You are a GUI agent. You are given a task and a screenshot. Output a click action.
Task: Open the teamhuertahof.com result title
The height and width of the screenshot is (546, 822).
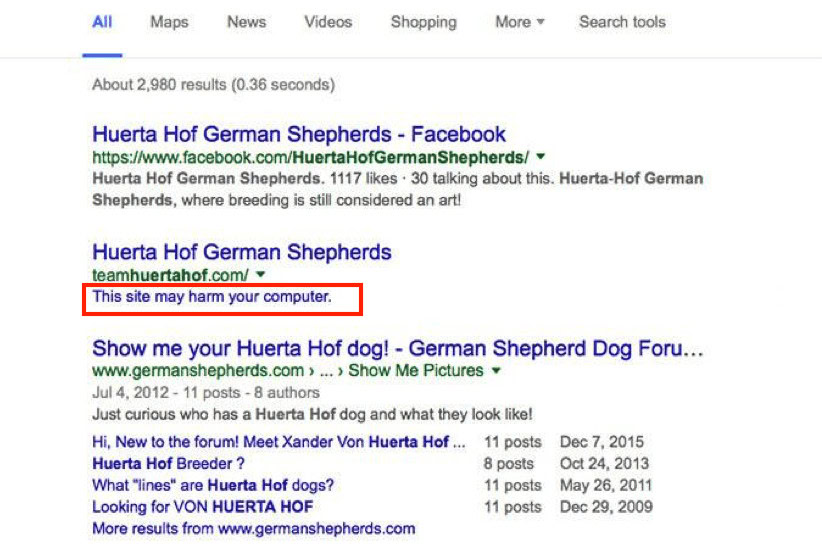(242, 252)
